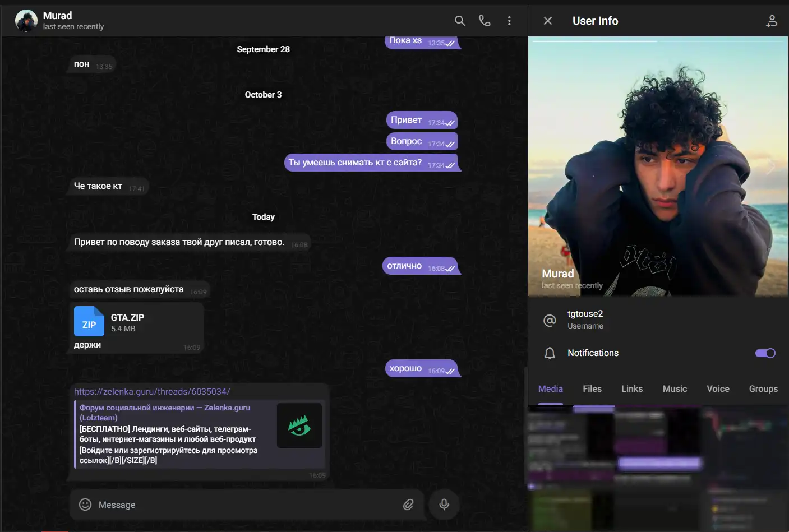The width and height of the screenshot is (789, 532).
Task: Switch to the Files tab
Action: click(x=592, y=389)
